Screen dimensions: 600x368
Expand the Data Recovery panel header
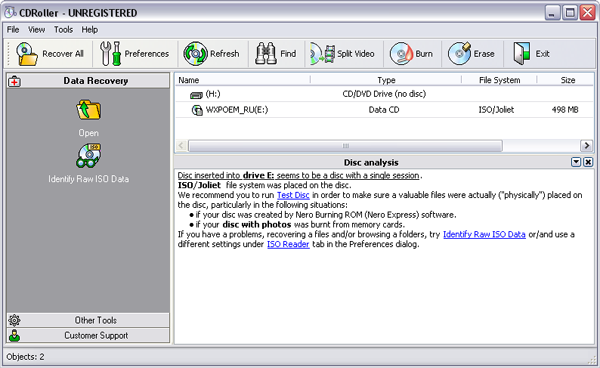point(88,81)
